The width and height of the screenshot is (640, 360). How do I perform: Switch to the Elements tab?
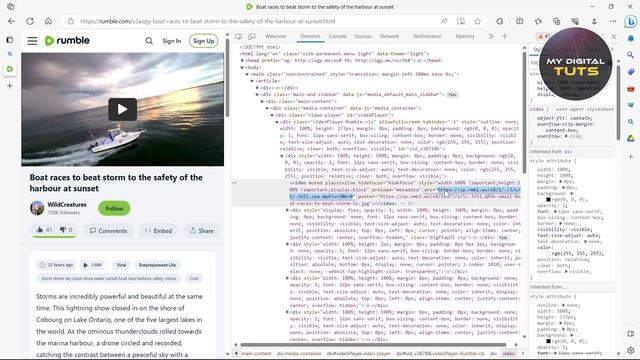pos(310,36)
